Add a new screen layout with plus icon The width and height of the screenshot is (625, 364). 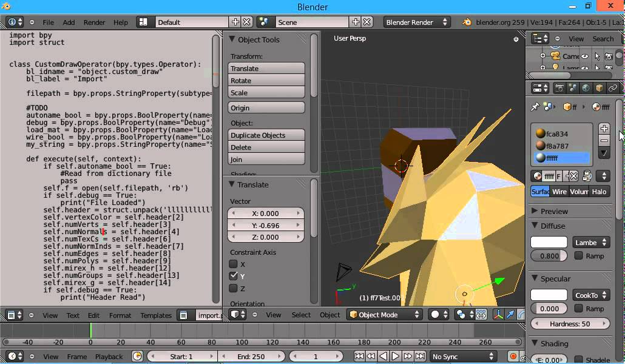[235, 22]
